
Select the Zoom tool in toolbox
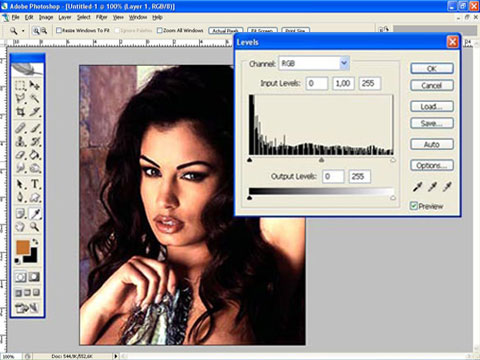click(35, 227)
